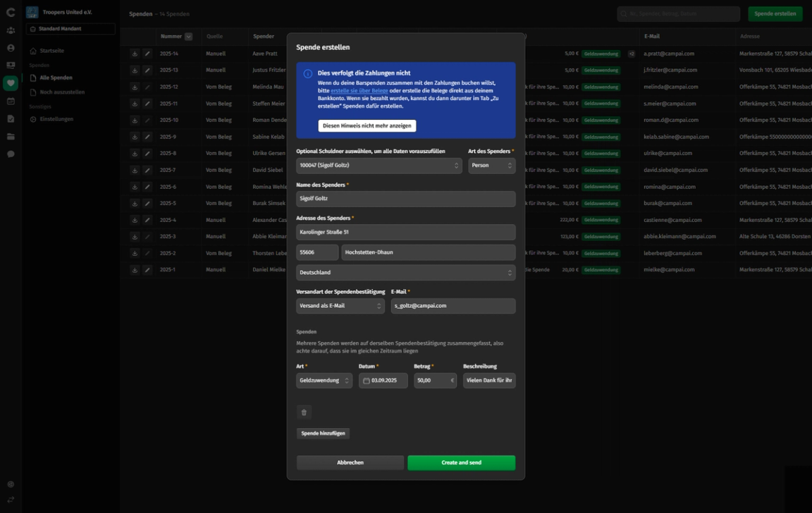Click the +2 badge in row 2025-14

tap(632, 54)
